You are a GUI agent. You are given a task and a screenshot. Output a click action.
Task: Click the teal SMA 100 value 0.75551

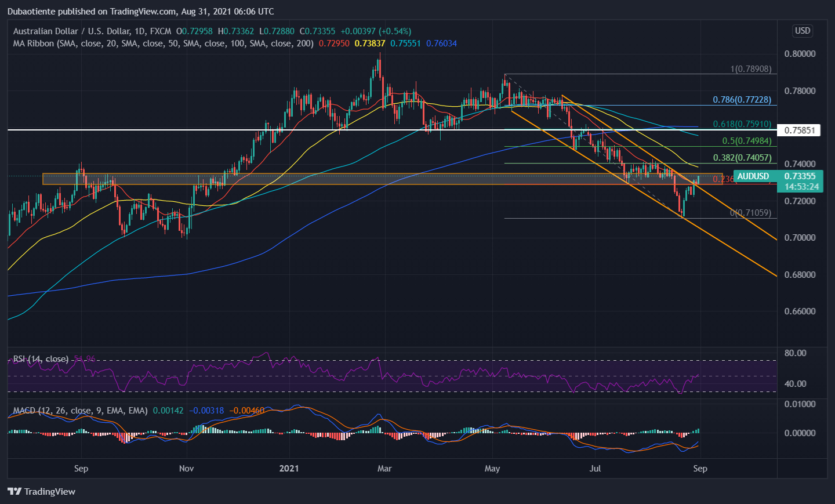(x=405, y=43)
